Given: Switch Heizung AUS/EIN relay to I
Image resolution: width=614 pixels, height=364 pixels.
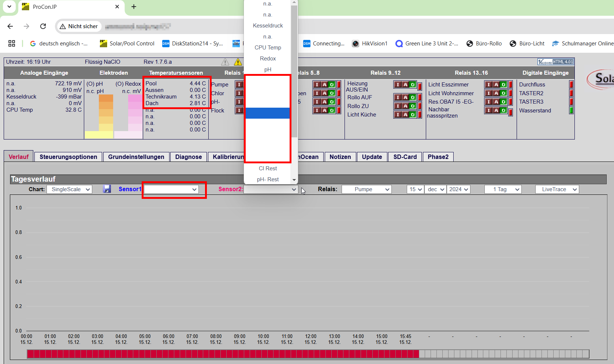Looking at the screenshot, I should 398,85.
